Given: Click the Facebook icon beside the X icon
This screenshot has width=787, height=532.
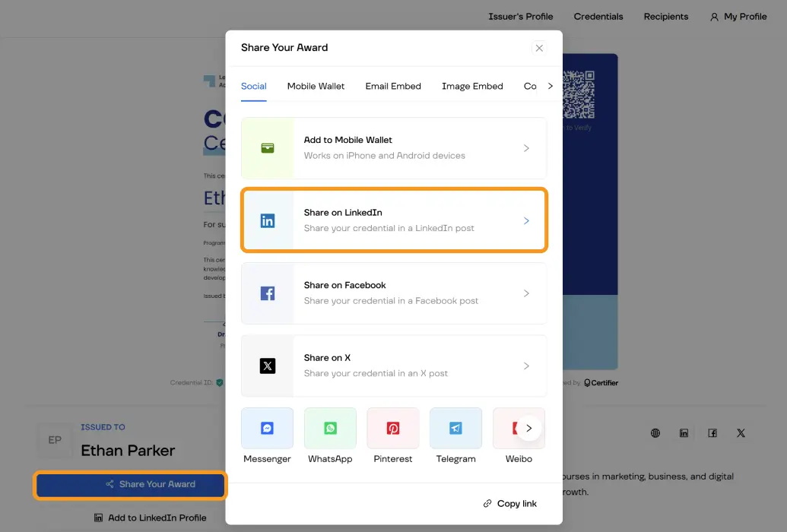Looking at the screenshot, I should click(x=712, y=433).
